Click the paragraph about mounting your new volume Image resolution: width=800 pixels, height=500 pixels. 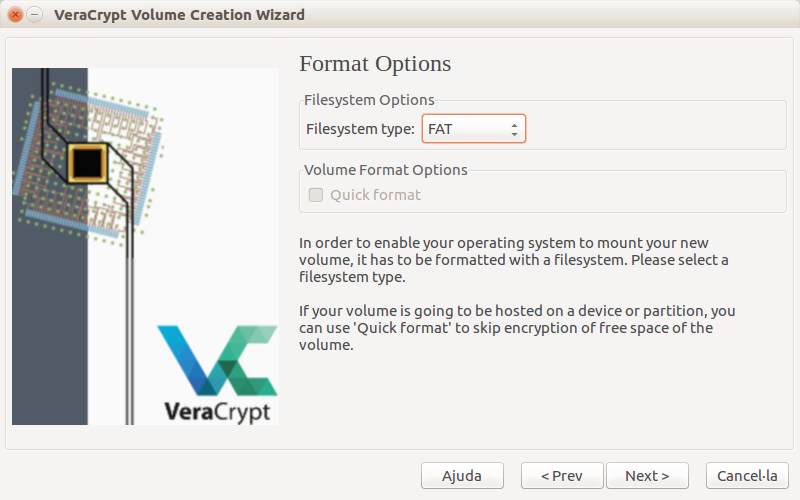pos(514,260)
